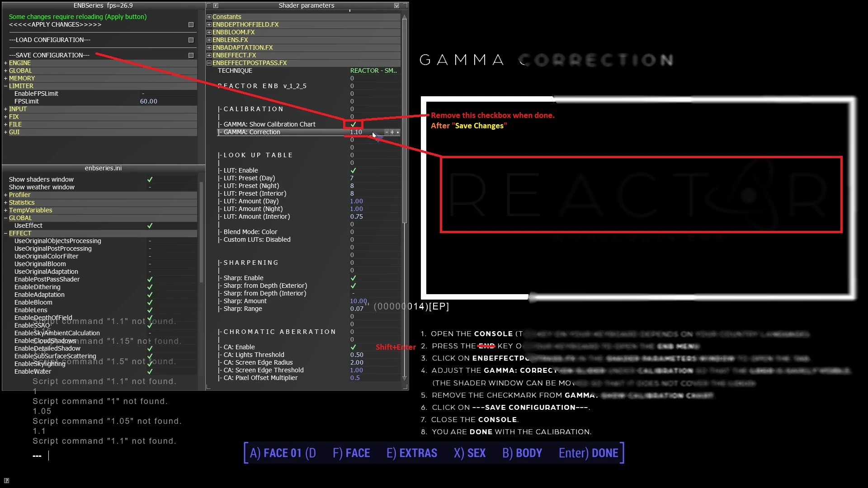868x488 pixels.
Task: Expand ENBEFFECT.FX section
Action: click(x=209, y=56)
